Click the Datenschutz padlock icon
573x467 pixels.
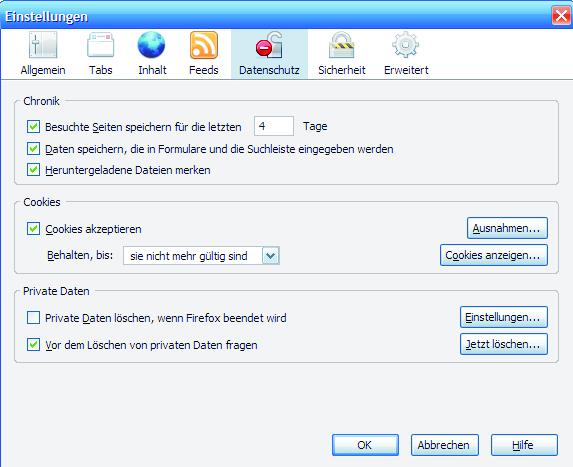coord(269,45)
